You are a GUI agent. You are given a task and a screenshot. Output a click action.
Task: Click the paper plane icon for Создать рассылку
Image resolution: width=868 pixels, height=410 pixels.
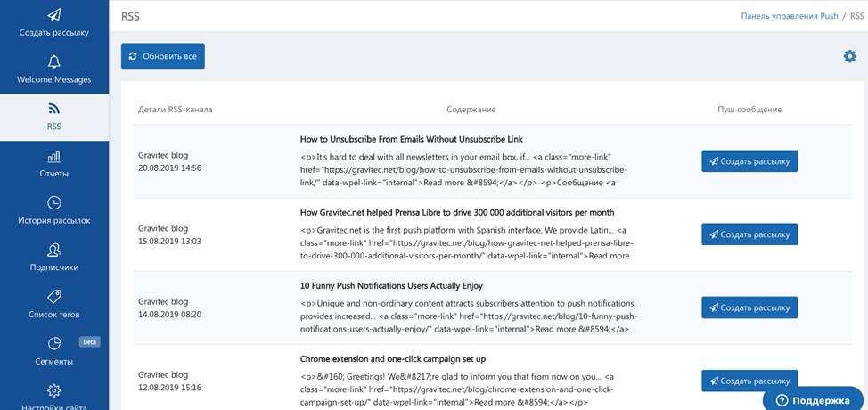53,14
